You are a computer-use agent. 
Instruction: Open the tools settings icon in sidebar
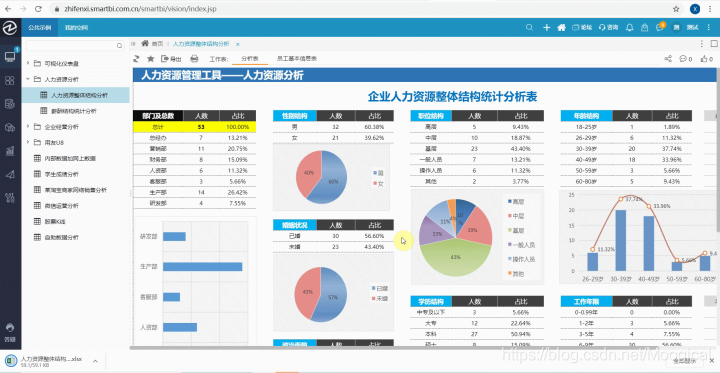10,198
